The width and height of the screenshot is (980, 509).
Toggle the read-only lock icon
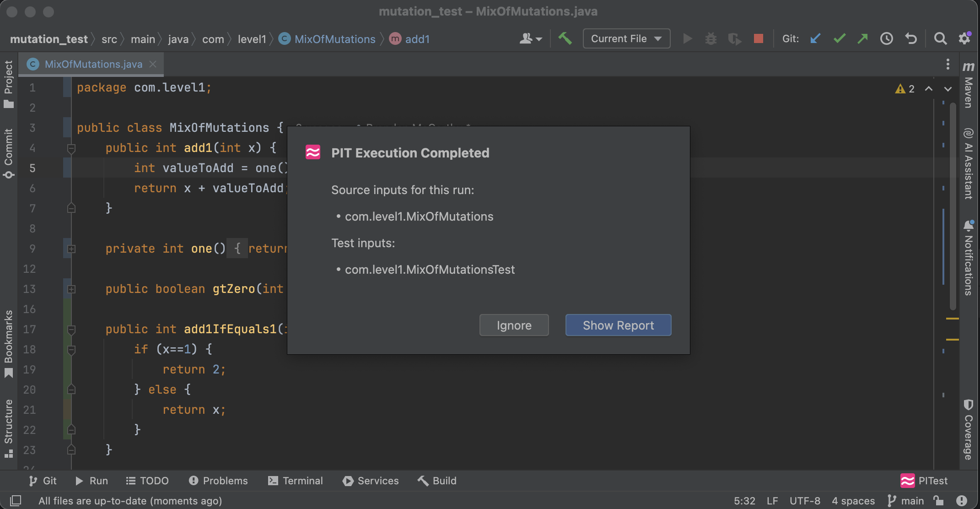pyautogui.click(x=938, y=501)
